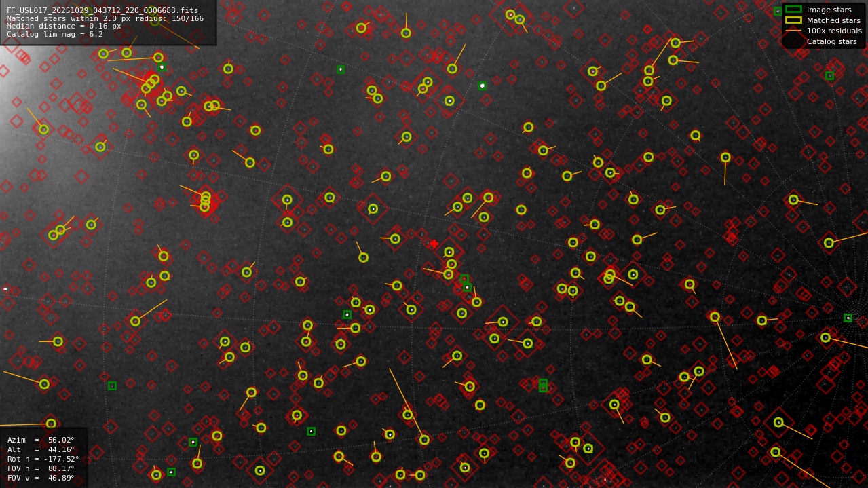Click the Catalog stars legend marker
This screenshot has width=868, height=488.
click(x=793, y=41)
